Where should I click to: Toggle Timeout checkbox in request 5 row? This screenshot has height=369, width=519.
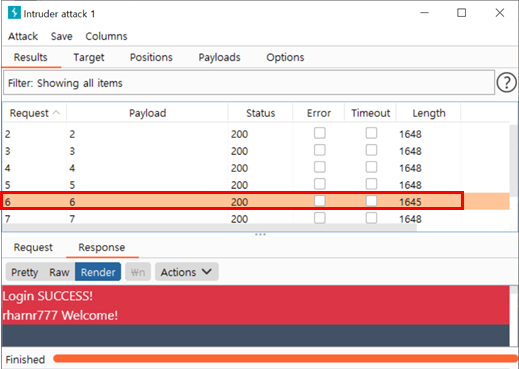click(x=371, y=184)
